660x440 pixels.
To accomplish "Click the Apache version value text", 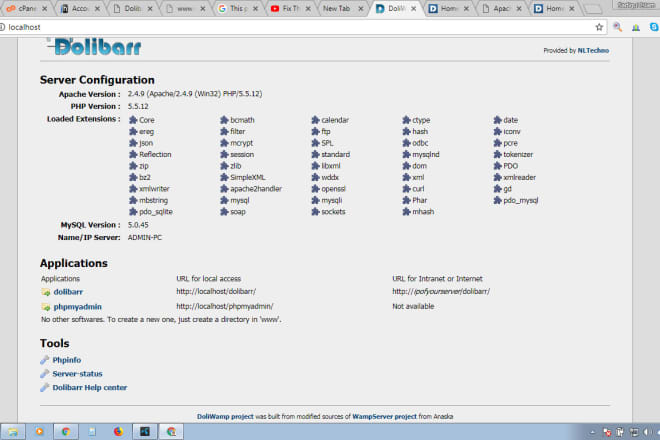I will (x=195, y=93).
